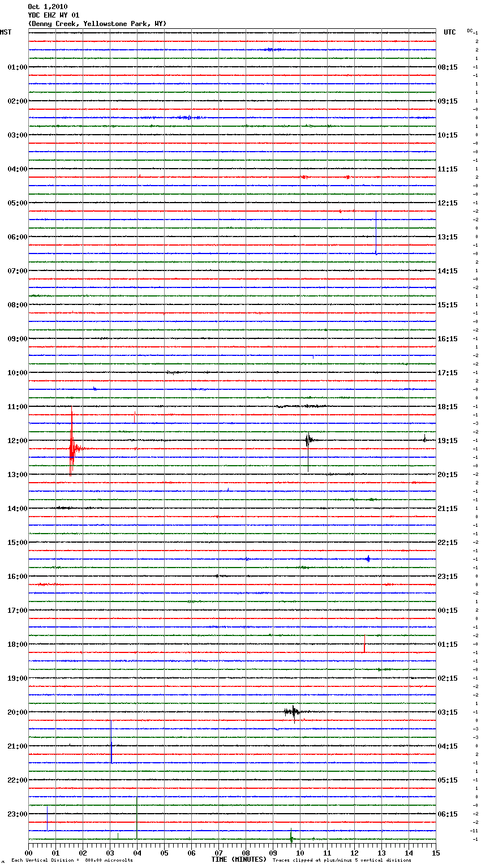The width and height of the screenshot is (481, 868).
Task: Click the MST time label '03:00'
Action: click(18, 135)
